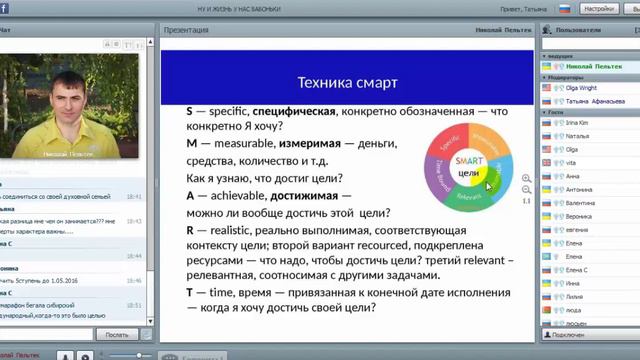Image resolution: width=640 pixels, height=360 pixels.
Task: Zoom out of the presentation slide
Action: 526,190
